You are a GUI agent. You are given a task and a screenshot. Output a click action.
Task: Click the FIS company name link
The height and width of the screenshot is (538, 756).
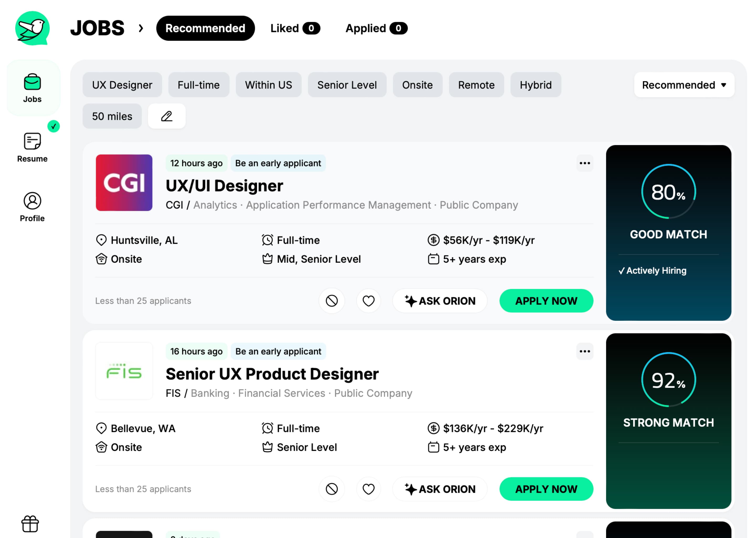173,393
